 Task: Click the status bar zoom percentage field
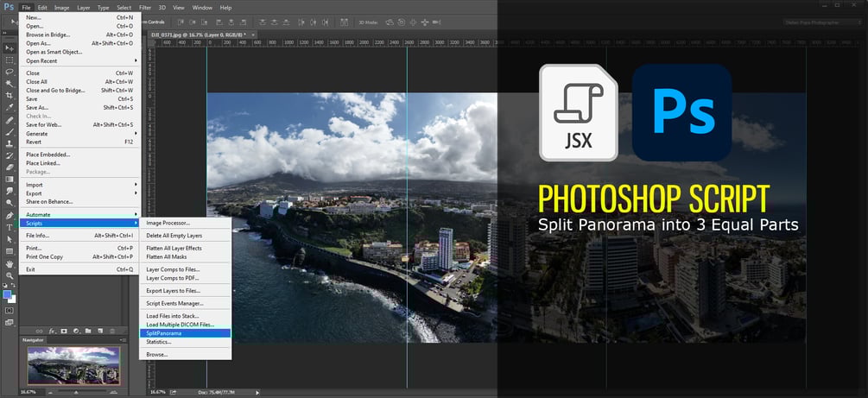click(158, 392)
